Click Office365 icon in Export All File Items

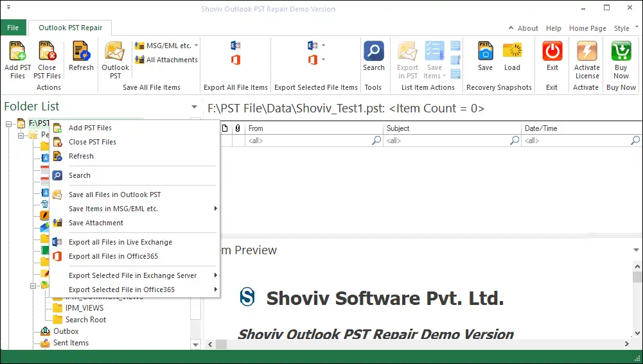(235, 60)
